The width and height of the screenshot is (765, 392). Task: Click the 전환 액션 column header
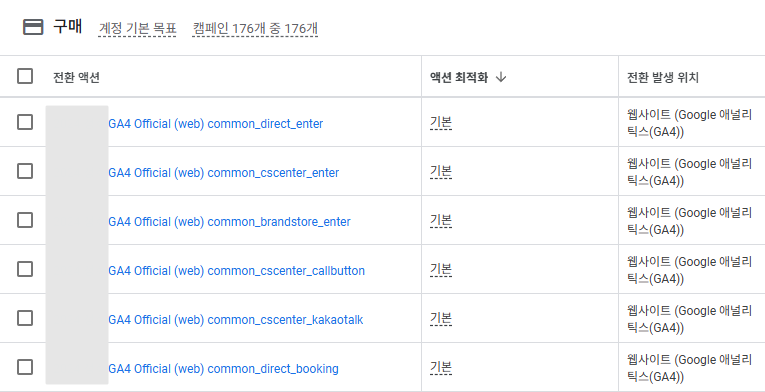point(77,77)
